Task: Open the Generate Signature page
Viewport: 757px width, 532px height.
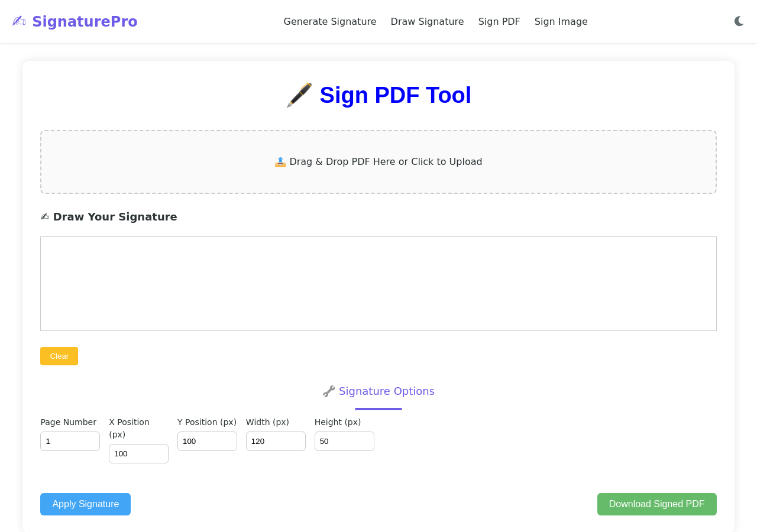Action: tap(329, 21)
